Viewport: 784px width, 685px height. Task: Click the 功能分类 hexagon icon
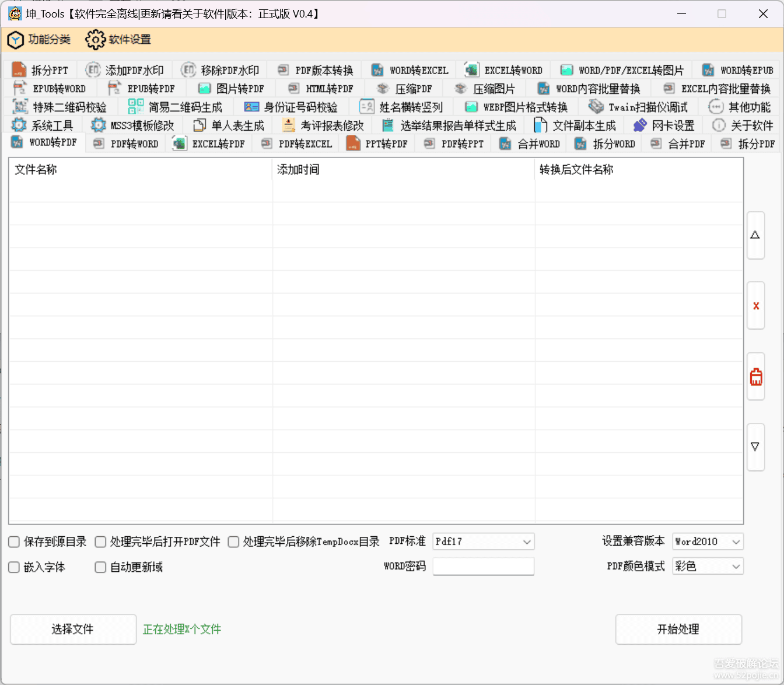pyautogui.click(x=16, y=40)
